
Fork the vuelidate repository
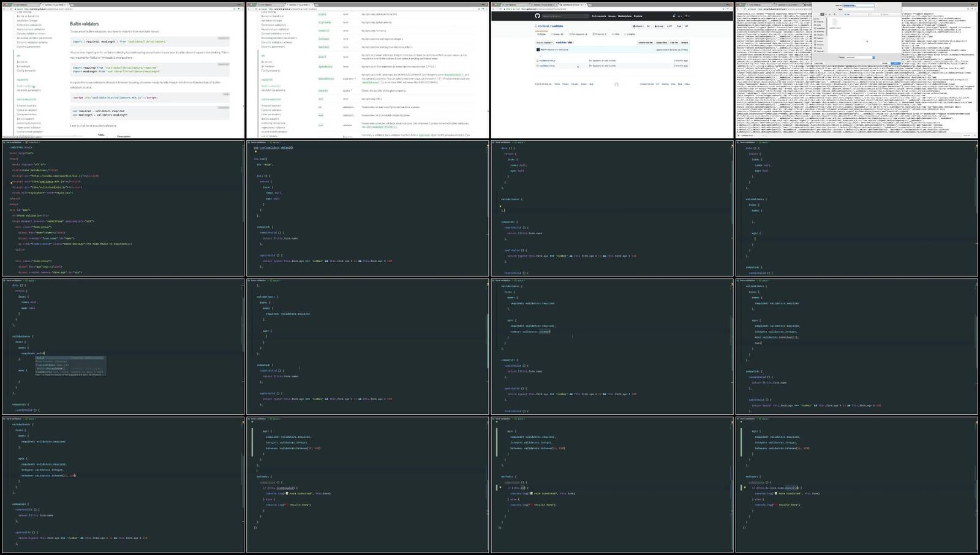(679, 26)
